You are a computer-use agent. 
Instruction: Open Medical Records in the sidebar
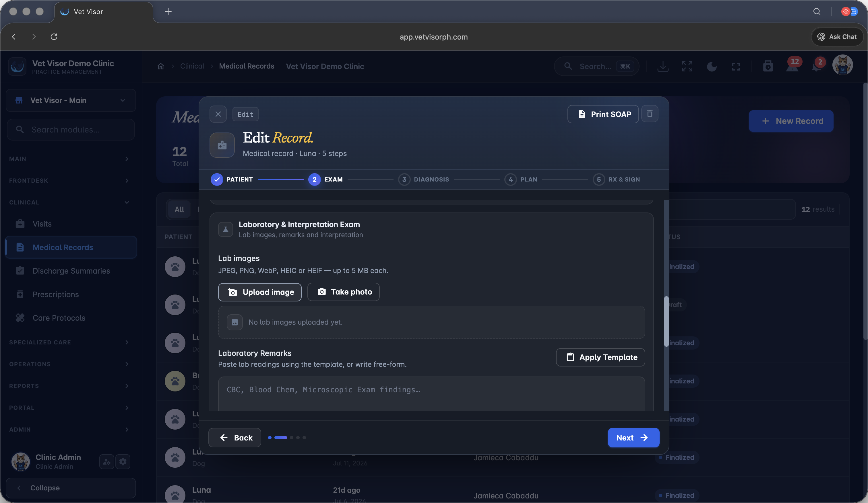(71, 247)
